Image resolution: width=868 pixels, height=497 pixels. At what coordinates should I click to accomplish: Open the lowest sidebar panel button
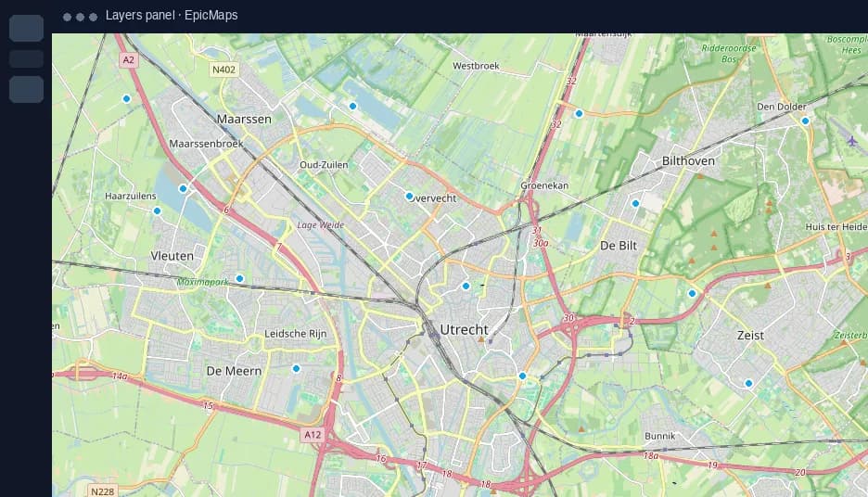[27, 89]
